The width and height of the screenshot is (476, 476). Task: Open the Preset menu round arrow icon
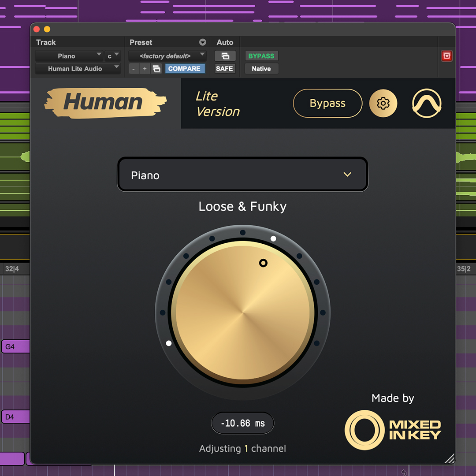tap(202, 42)
